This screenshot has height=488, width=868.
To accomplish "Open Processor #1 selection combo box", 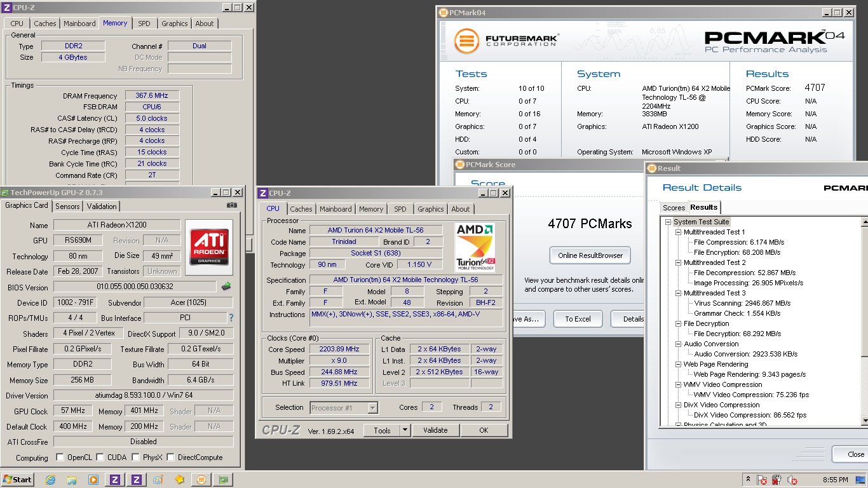I will click(344, 408).
